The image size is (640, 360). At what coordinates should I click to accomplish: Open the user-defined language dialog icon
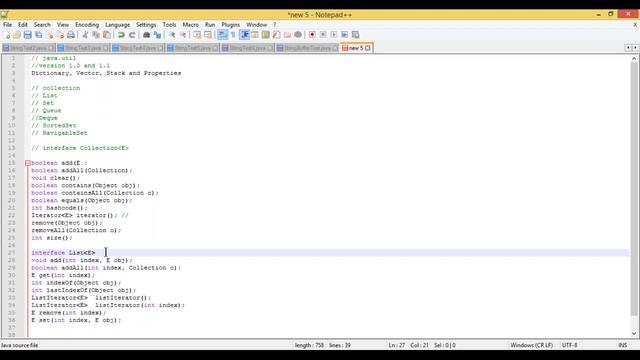click(x=255, y=35)
